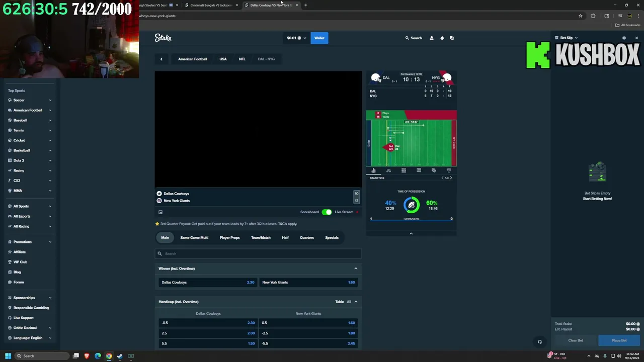Collapse the match tracker with the up chevron
This screenshot has height=362, width=644.
pyautogui.click(x=411, y=233)
